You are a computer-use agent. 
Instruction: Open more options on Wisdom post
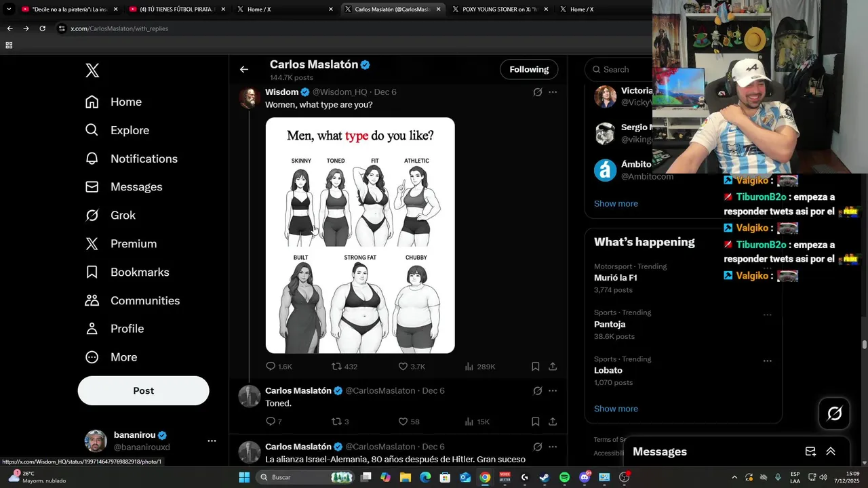click(x=553, y=92)
